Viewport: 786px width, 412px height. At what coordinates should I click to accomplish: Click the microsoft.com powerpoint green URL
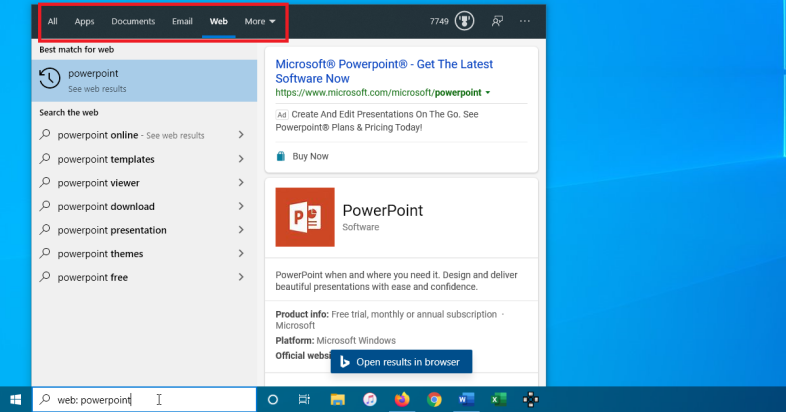378,93
